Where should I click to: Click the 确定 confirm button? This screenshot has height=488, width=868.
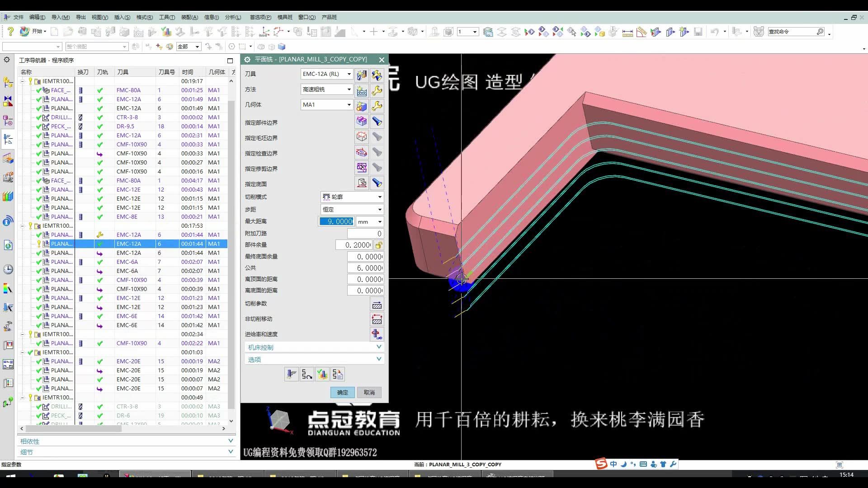(x=343, y=392)
